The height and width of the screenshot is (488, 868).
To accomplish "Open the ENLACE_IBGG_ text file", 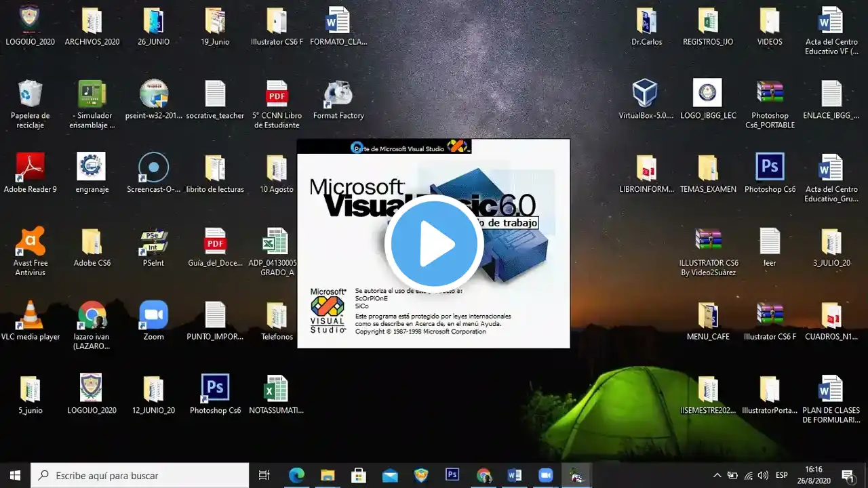I will click(831, 94).
